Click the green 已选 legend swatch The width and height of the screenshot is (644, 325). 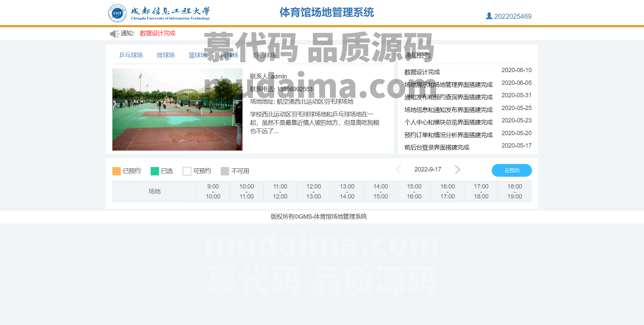[x=155, y=171]
